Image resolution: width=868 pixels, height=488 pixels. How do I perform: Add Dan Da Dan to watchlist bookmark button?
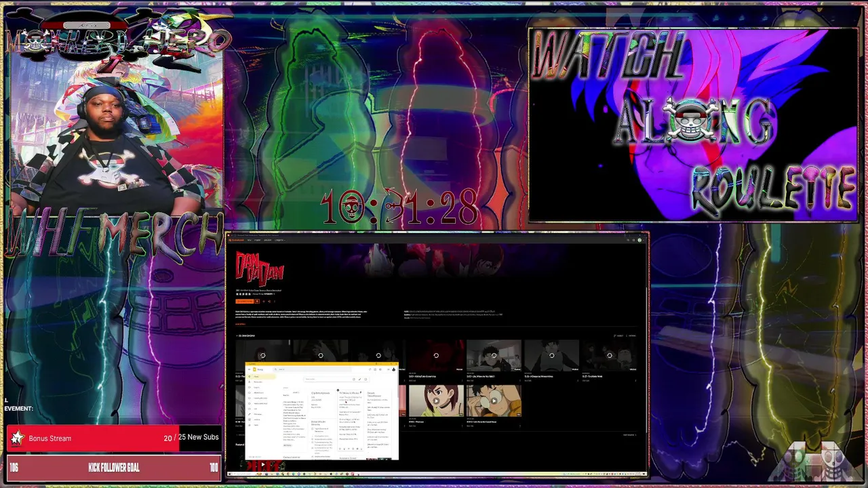click(x=257, y=301)
